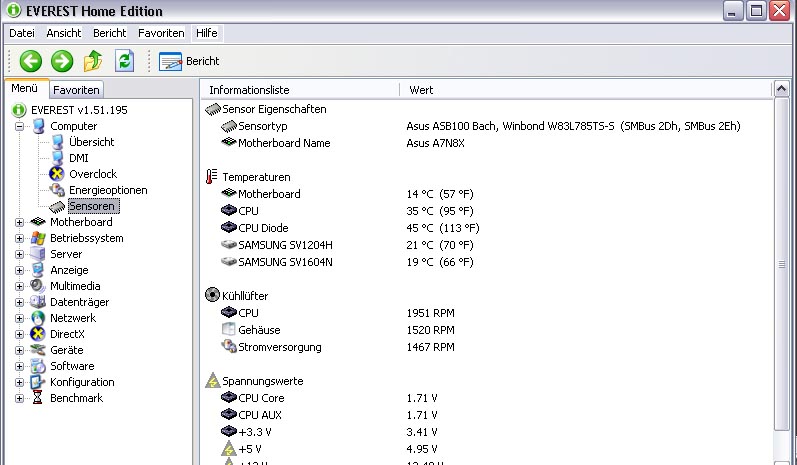The width and height of the screenshot is (797, 465).
Task: Refresh the page with the refresh icon
Action: 125,61
